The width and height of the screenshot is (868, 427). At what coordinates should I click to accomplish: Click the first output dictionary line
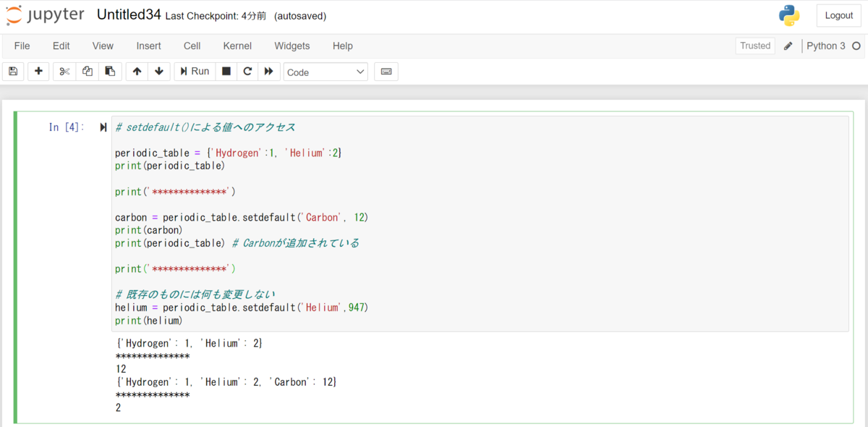(x=189, y=343)
